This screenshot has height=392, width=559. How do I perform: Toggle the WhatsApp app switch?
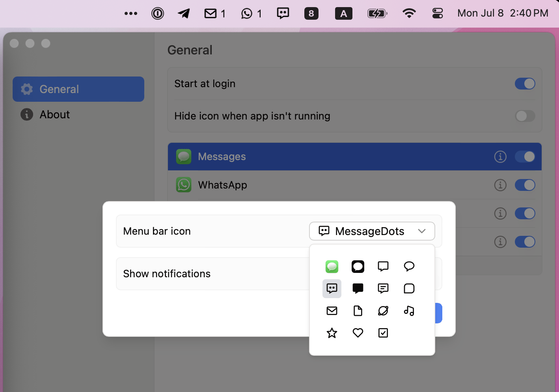click(525, 185)
